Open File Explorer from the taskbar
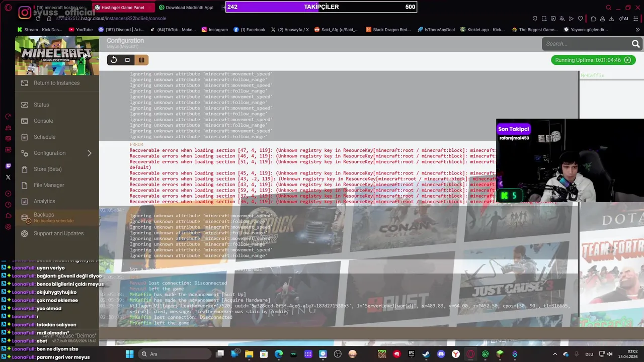644x362 pixels. (249, 354)
